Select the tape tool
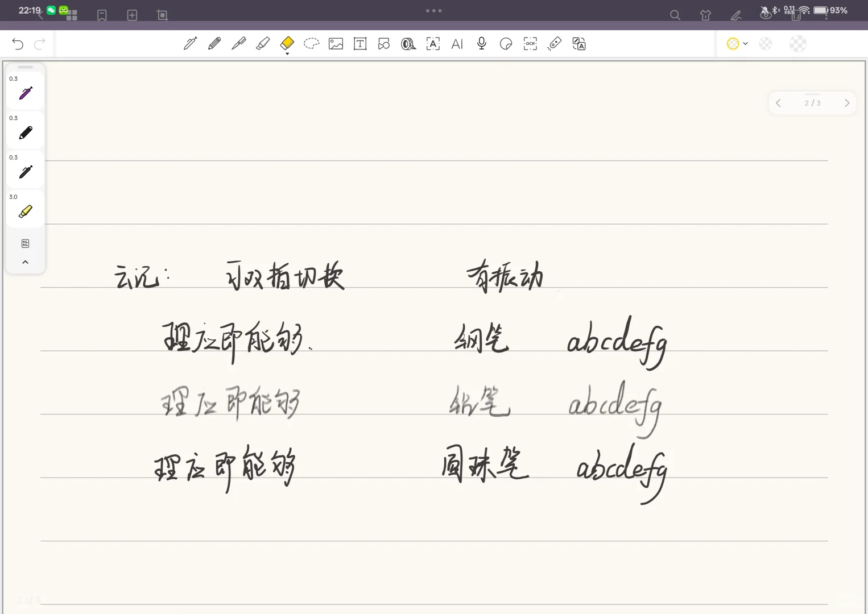 coord(408,44)
